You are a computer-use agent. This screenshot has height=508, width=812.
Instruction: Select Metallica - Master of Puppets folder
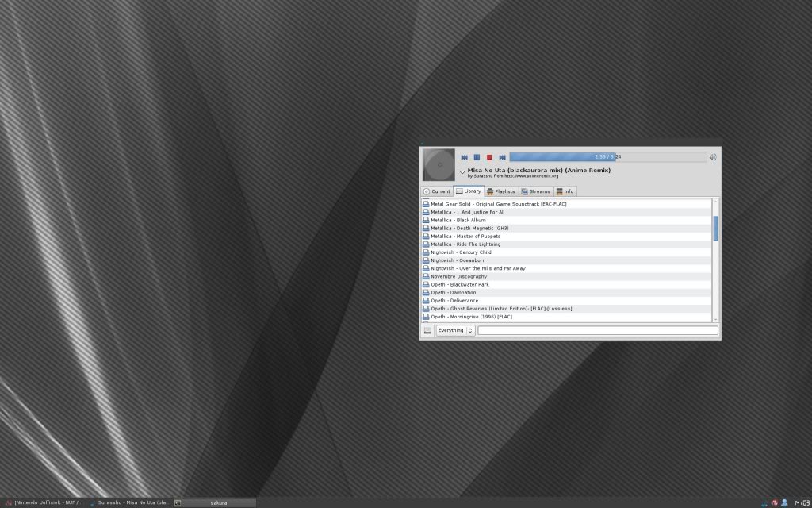(x=465, y=237)
